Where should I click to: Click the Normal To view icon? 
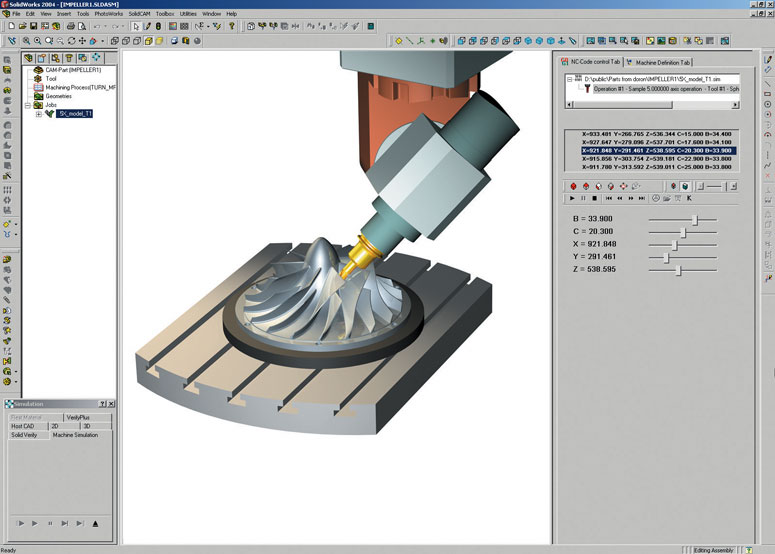pyautogui.click(x=562, y=41)
